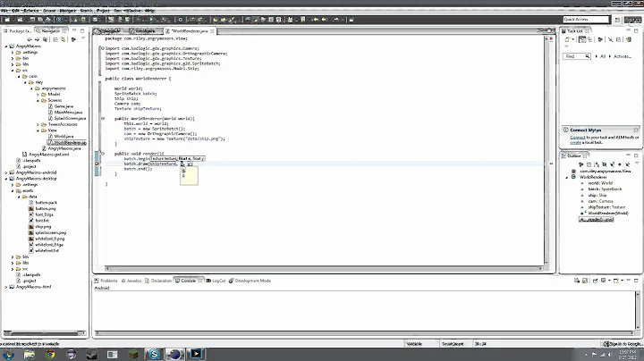Click the error marker beside batch.draw line
The height and width of the screenshot is (361, 644).
(x=97, y=164)
